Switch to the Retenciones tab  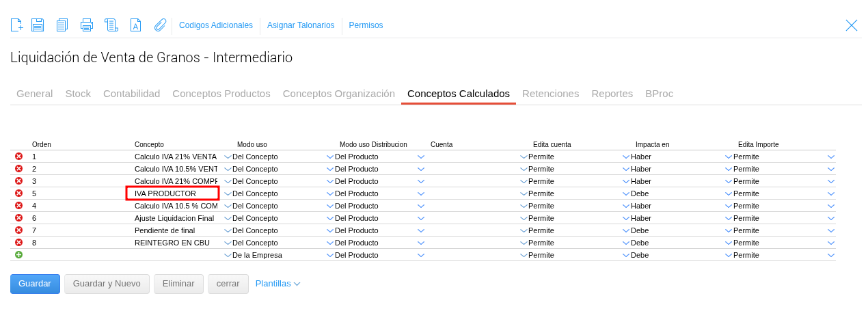550,94
